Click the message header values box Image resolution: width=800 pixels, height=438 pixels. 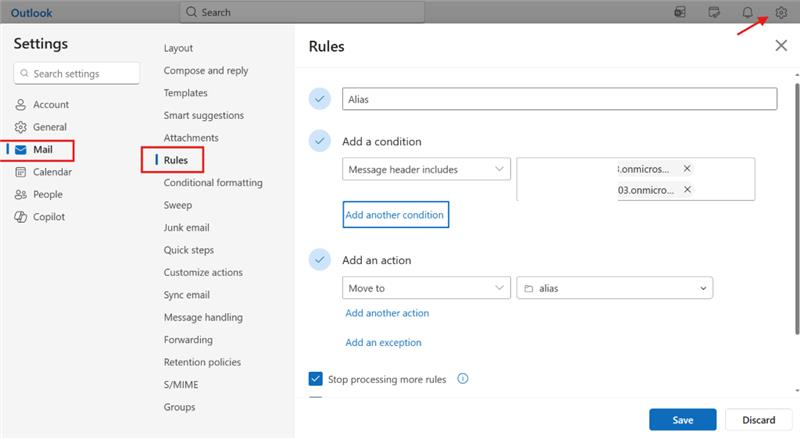(636, 179)
